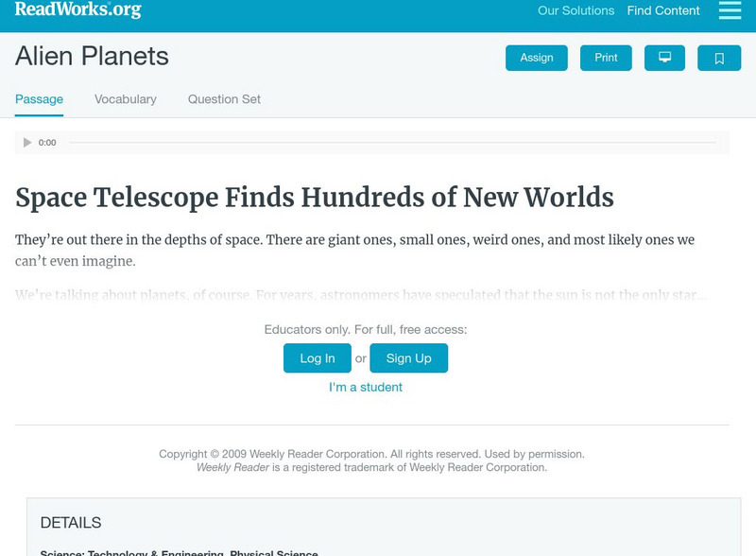756x556 pixels.
Task: Click the Space Telescope article headline
Action: coord(315,198)
